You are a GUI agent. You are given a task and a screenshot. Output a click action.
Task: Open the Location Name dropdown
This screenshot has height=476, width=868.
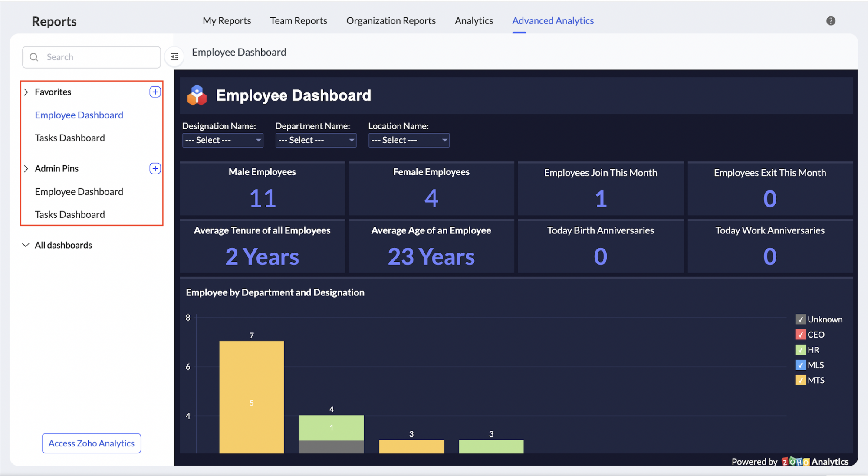(x=409, y=140)
